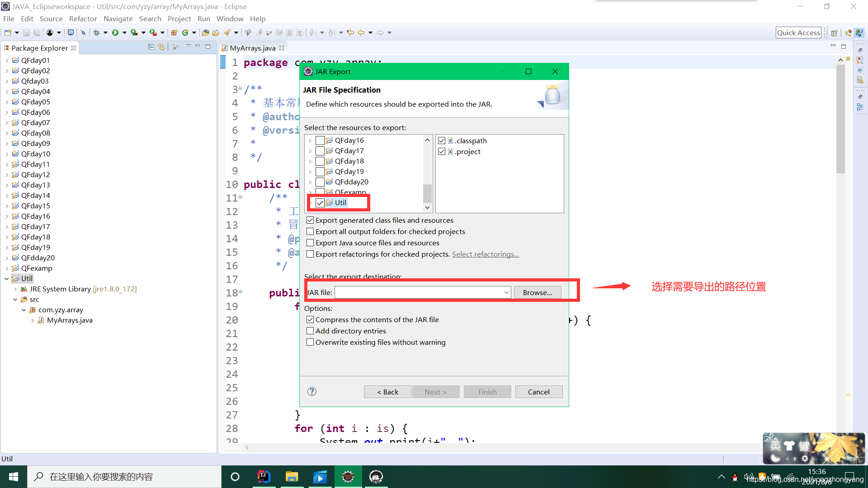
Task: Cancel the JAR Export dialog
Action: (539, 392)
